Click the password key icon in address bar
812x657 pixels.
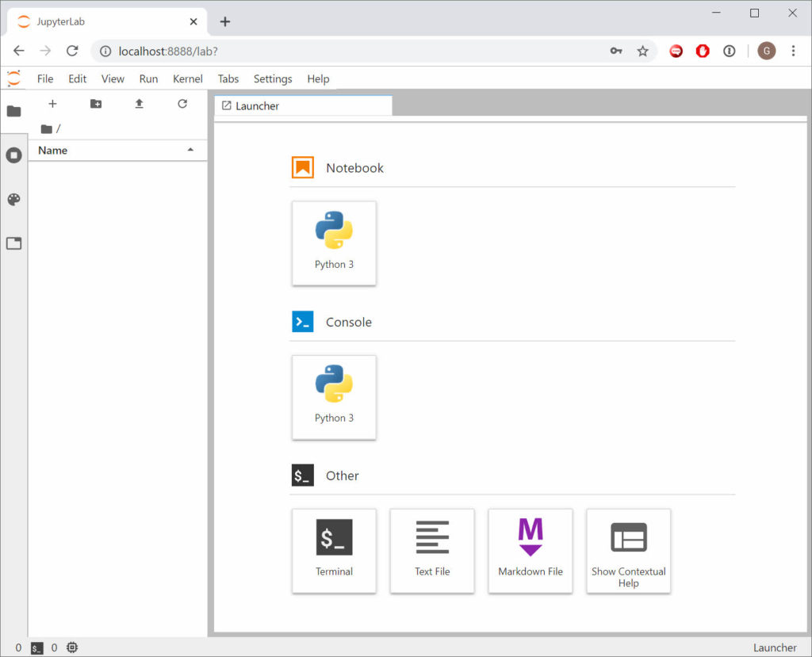[x=615, y=51]
